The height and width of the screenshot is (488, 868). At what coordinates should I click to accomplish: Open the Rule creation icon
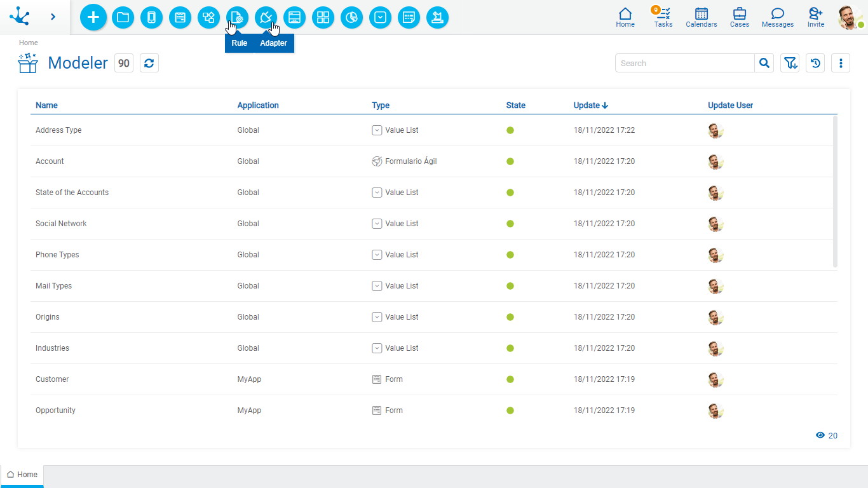[237, 17]
